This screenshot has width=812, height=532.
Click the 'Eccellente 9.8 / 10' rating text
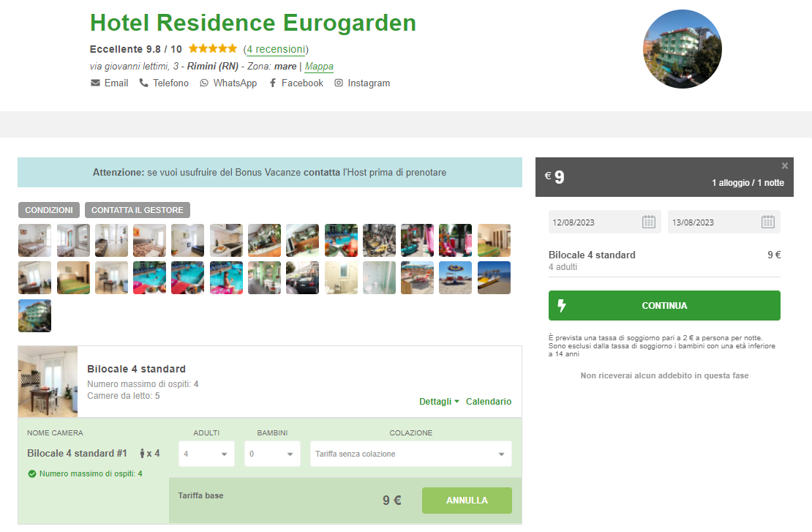click(x=135, y=49)
